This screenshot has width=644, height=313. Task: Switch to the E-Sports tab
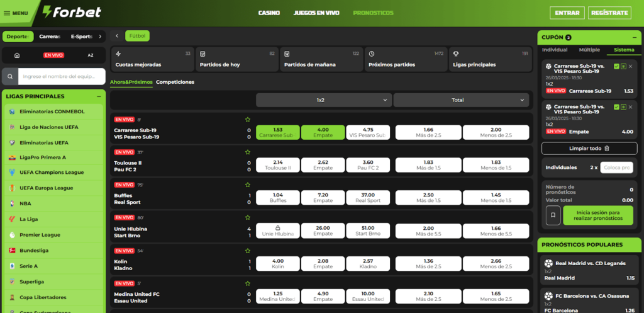[x=81, y=37]
